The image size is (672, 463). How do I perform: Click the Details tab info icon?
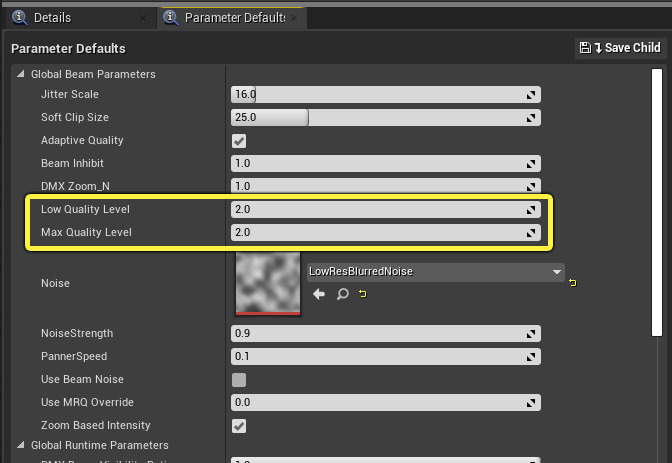click(18, 18)
